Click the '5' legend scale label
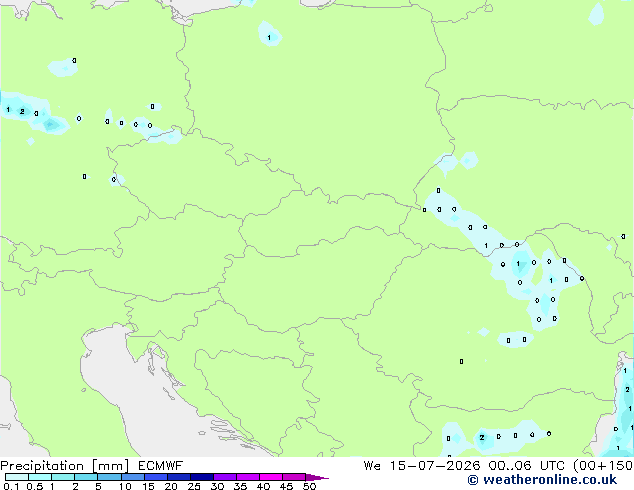The height and width of the screenshot is (490, 634). click(98, 486)
